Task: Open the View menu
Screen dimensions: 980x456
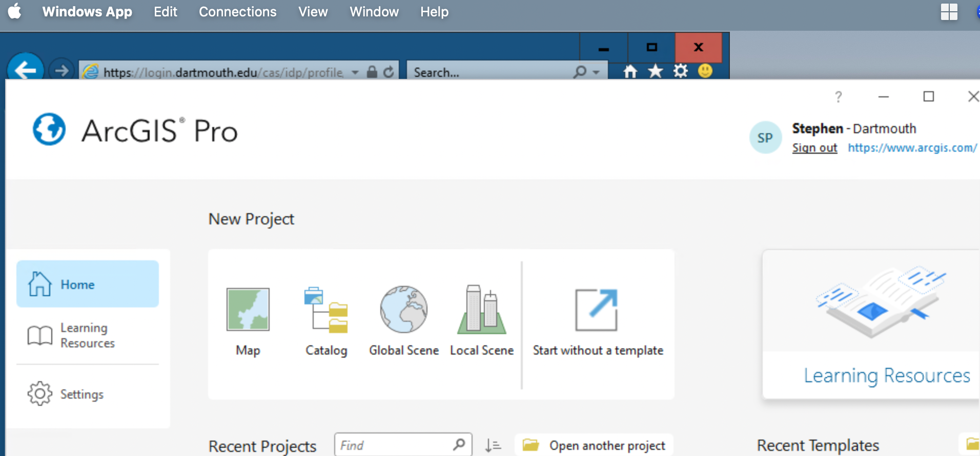Action: [313, 11]
